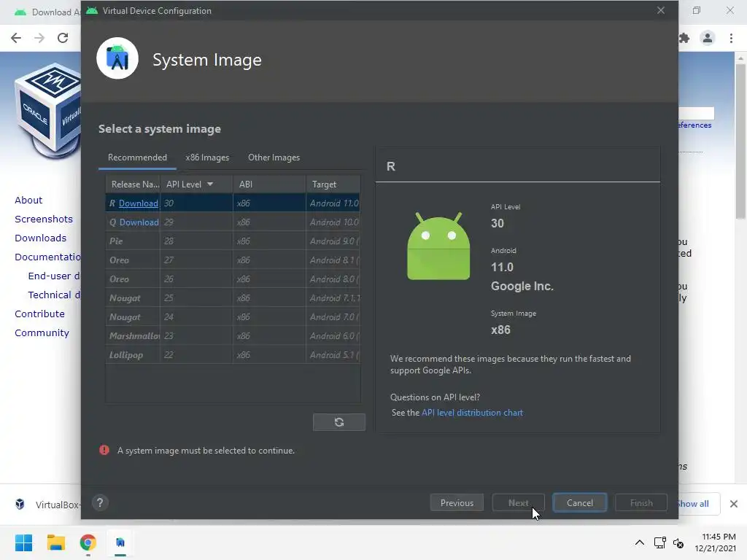The width and height of the screenshot is (747, 560).
Task: Click the Release Name column header
Action: point(133,184)
